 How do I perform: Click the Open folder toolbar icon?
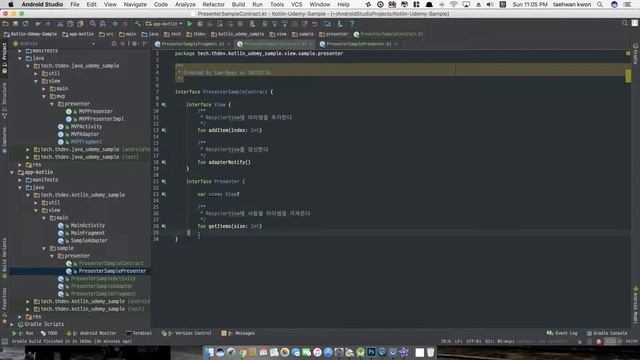click(x=6, y=24)
